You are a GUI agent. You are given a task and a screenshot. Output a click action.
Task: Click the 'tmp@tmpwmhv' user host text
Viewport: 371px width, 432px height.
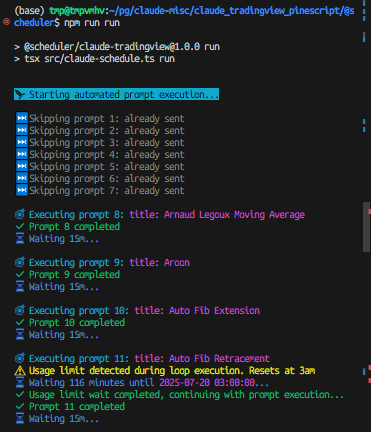click(x=77, y=11)
